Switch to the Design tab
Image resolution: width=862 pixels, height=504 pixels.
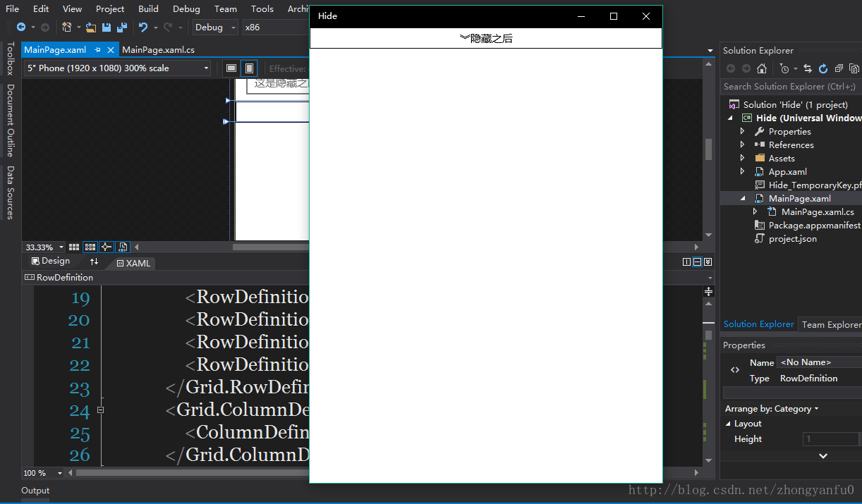coord(51,262)
